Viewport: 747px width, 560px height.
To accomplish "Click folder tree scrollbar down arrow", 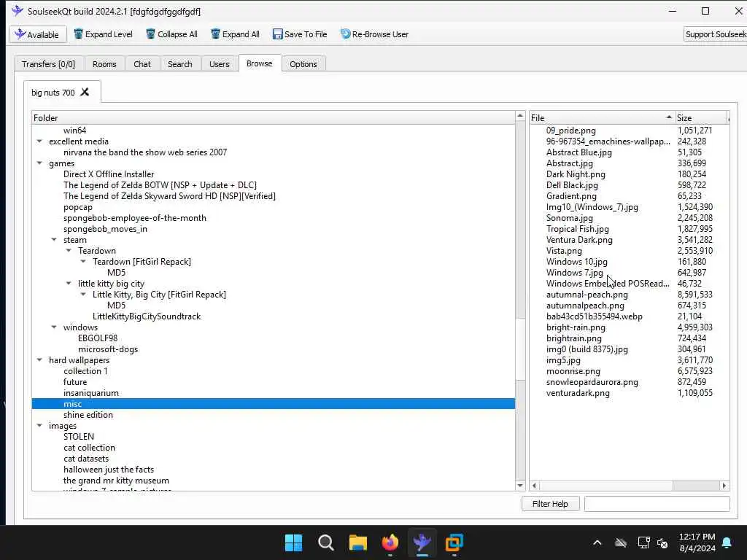I will tap(520, 486).
